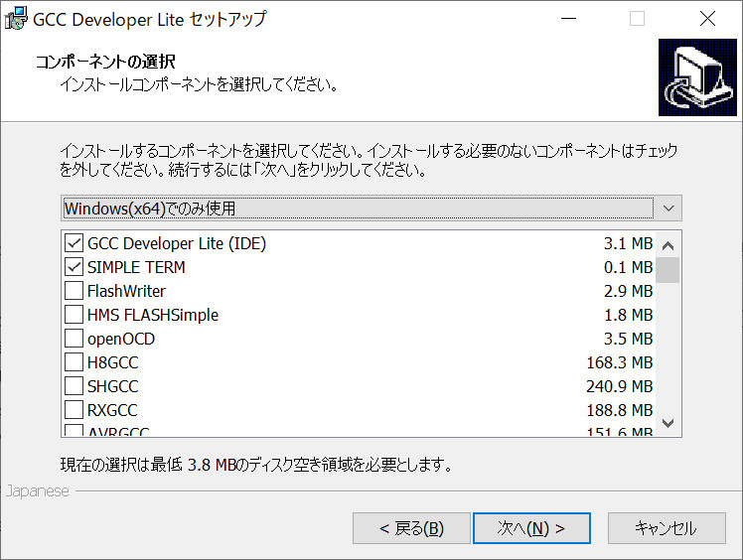Click the 次へ(N) next button
The height and width of the screenshot is (560, 743).
click(531, 528)
